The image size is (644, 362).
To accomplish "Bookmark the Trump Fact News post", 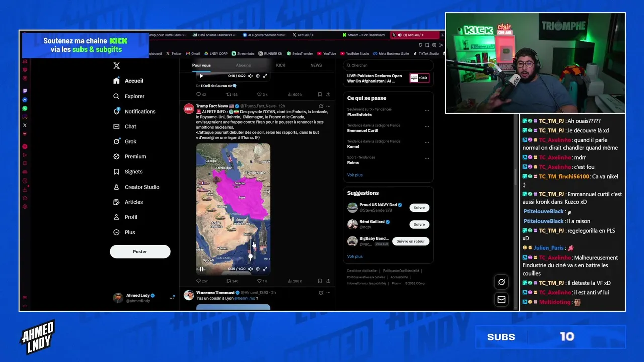I will pos(320,281).
